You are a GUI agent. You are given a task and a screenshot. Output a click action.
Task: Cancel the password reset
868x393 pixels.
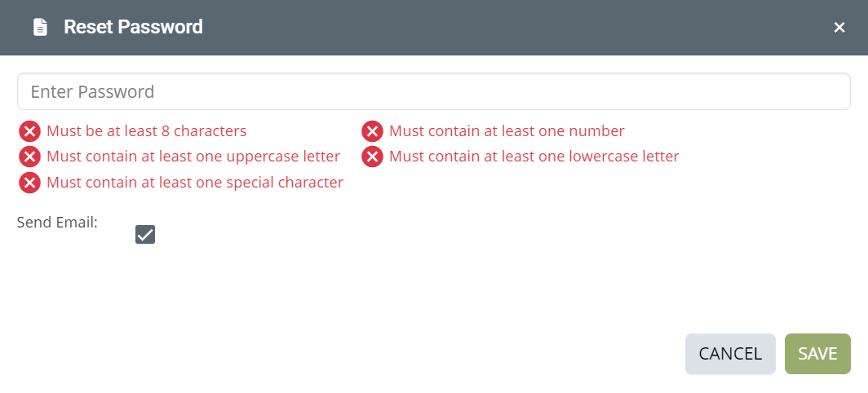click(x=730, y=354)
